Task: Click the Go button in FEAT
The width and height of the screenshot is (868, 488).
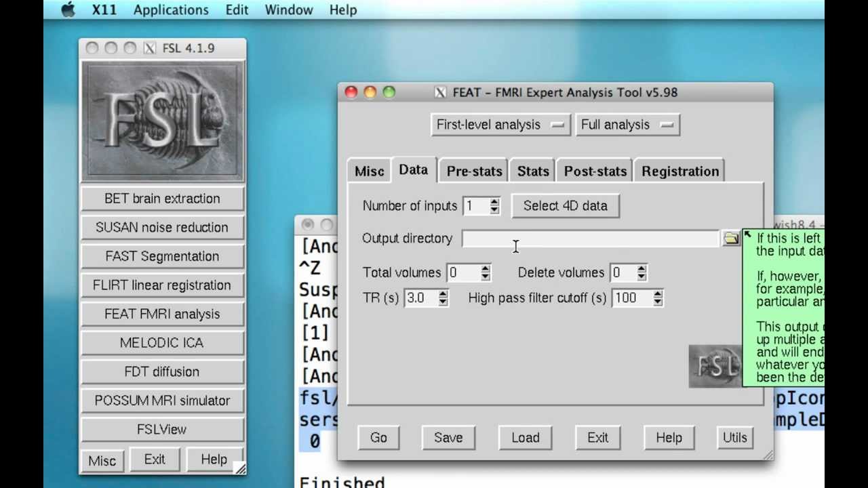Action: (378, 438)
